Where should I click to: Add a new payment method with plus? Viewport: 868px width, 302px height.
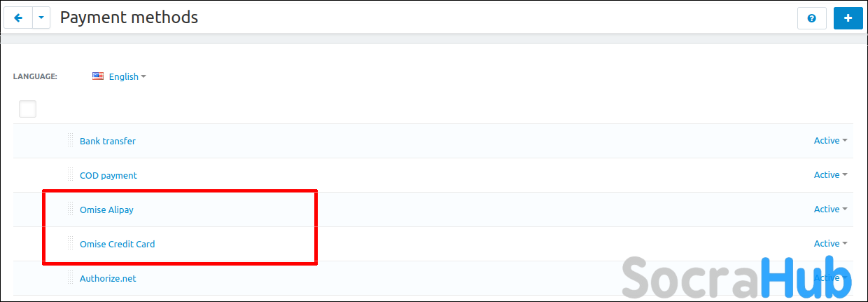tap(848, 18)
